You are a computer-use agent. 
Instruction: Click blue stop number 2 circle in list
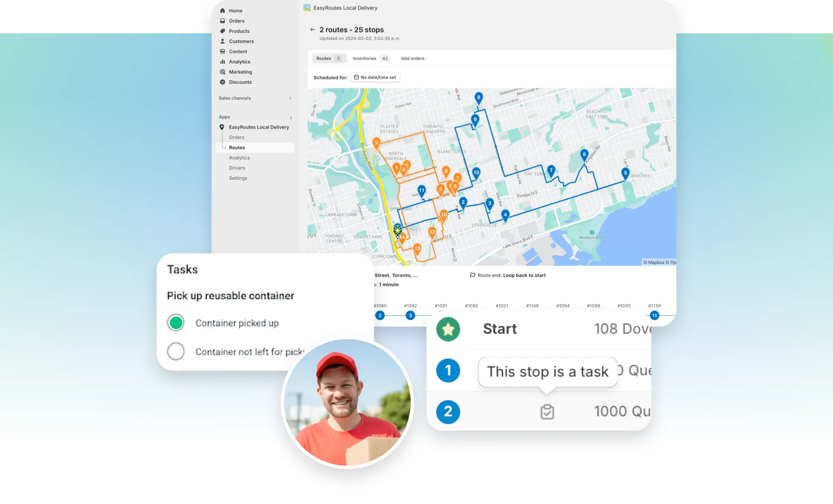pyautogui.click(x=448, y=412)
